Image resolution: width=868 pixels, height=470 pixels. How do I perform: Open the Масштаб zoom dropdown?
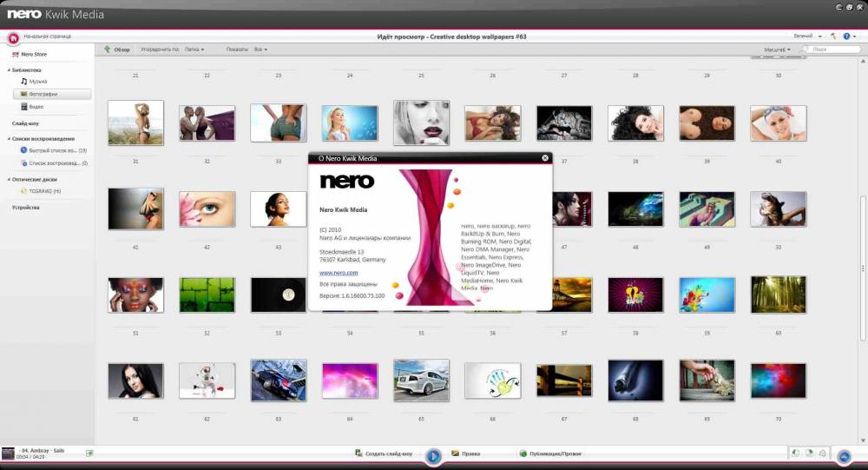tap(777, 50)
